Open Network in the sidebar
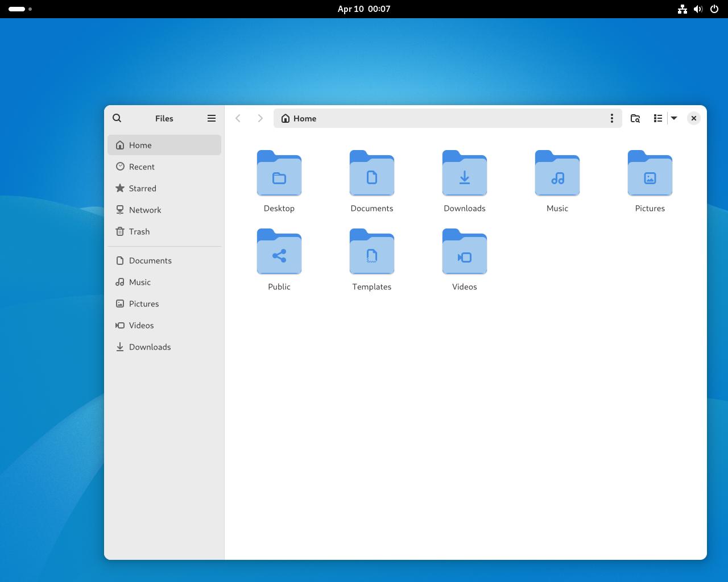This screenshot has width=728, height=582. pos(164,210)
